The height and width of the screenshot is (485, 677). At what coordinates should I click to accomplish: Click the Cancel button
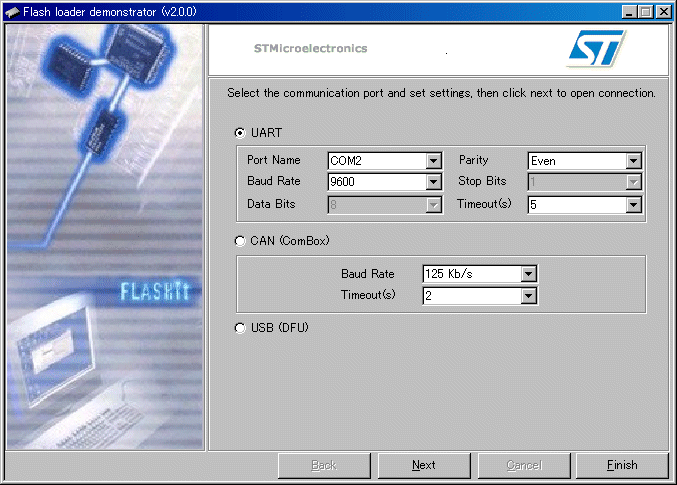coord(524,465)
